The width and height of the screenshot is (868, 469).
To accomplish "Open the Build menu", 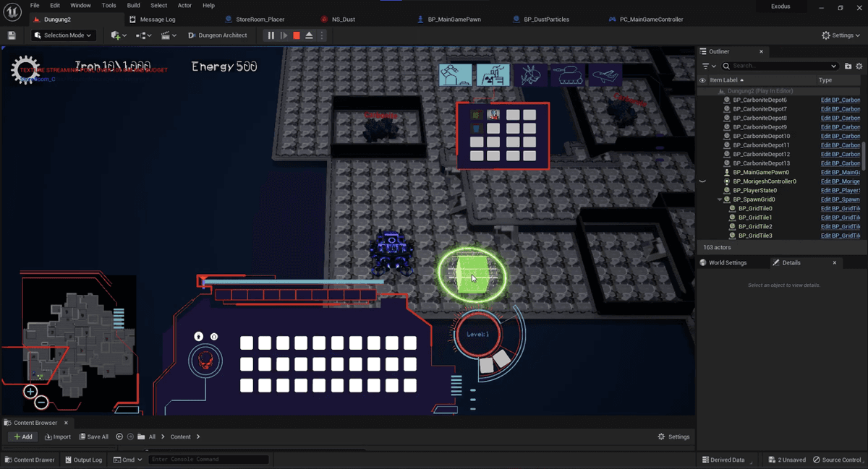I will coord(133,5).
